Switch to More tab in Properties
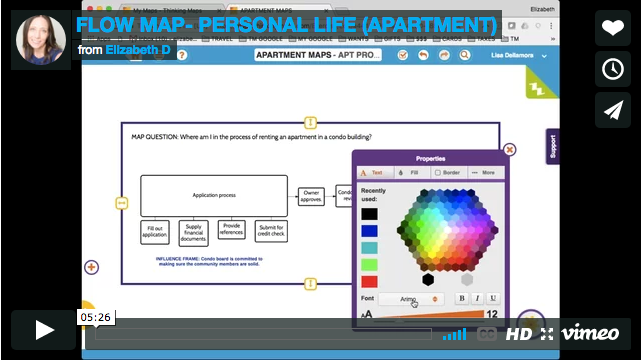642x361 pixels. 486,173
